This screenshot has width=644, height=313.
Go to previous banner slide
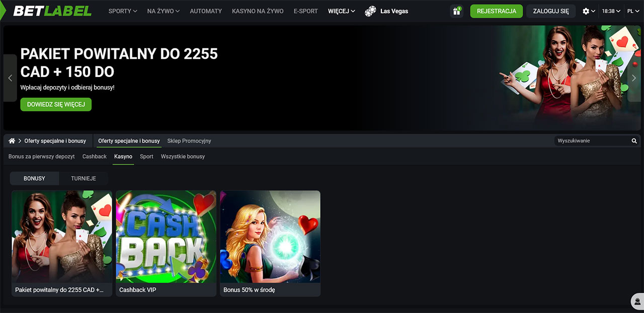point(10,78)
